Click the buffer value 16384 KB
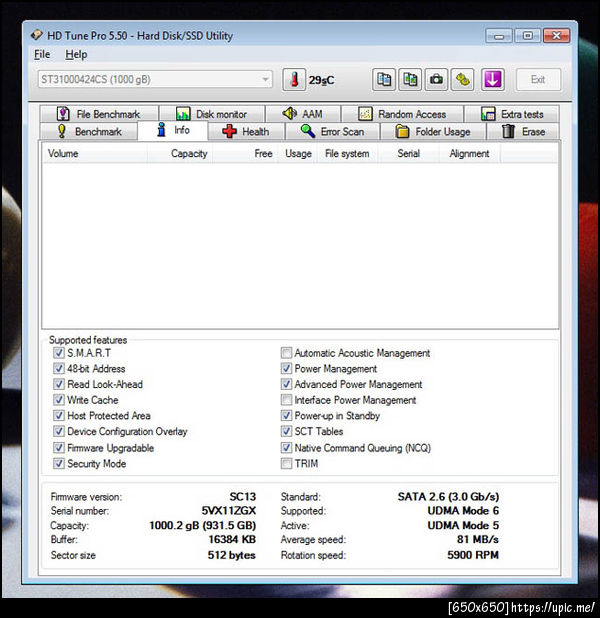This screenshot has width=600, height=618. [232, 539]
